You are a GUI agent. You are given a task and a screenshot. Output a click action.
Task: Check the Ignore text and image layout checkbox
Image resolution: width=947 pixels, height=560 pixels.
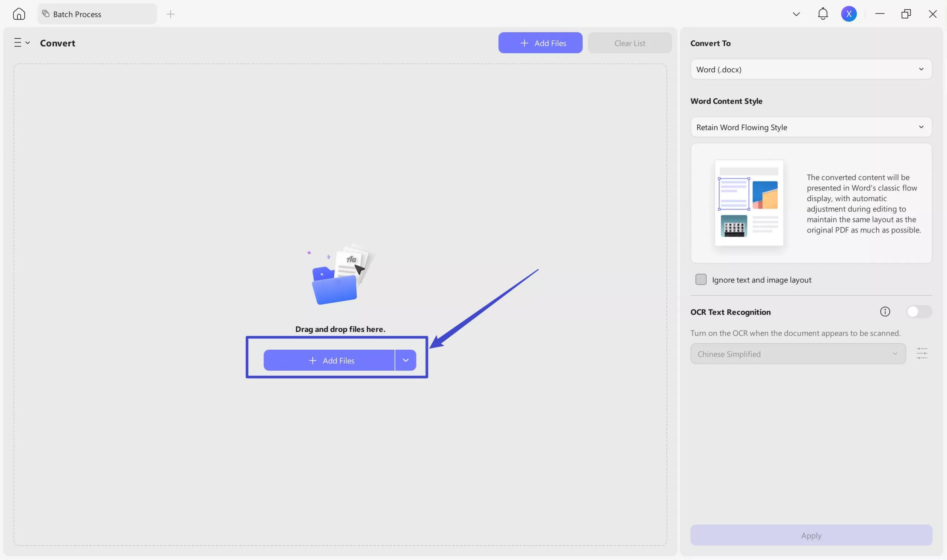[701, 279]
